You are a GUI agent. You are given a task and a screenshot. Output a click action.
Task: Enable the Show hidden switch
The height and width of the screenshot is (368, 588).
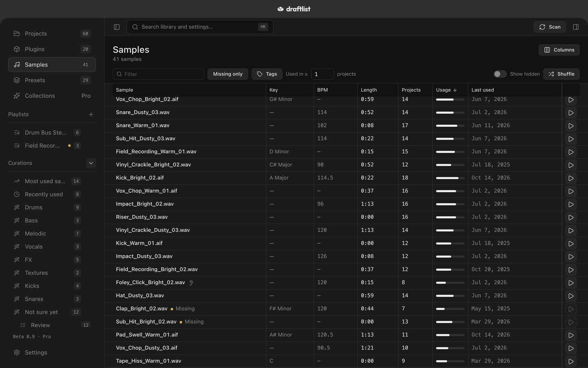(500, 74)
